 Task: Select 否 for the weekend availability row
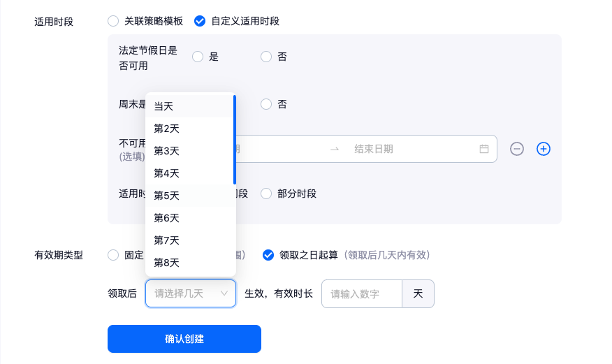266,104
